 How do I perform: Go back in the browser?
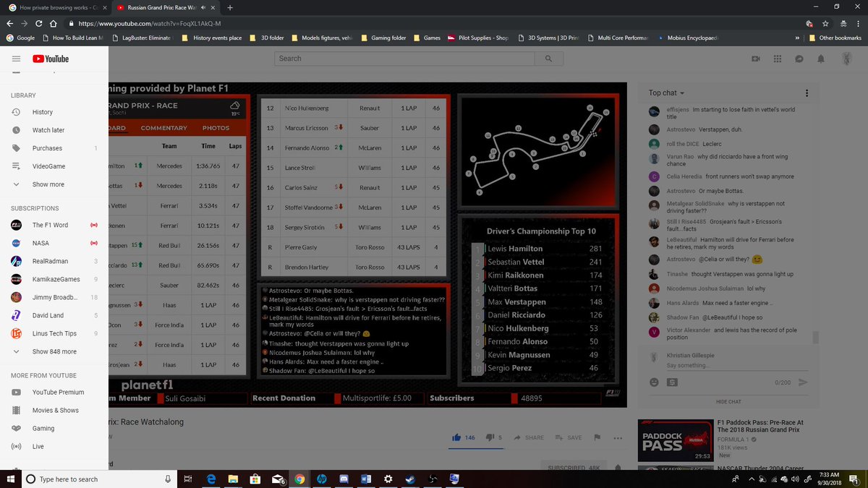point(11,23)
